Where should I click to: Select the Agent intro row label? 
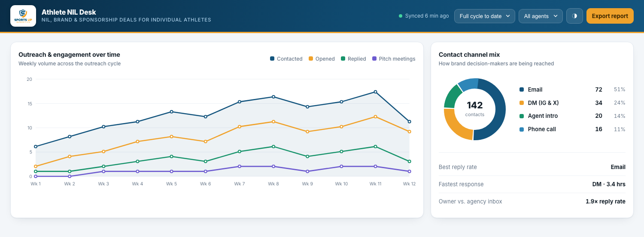point(543,116)
